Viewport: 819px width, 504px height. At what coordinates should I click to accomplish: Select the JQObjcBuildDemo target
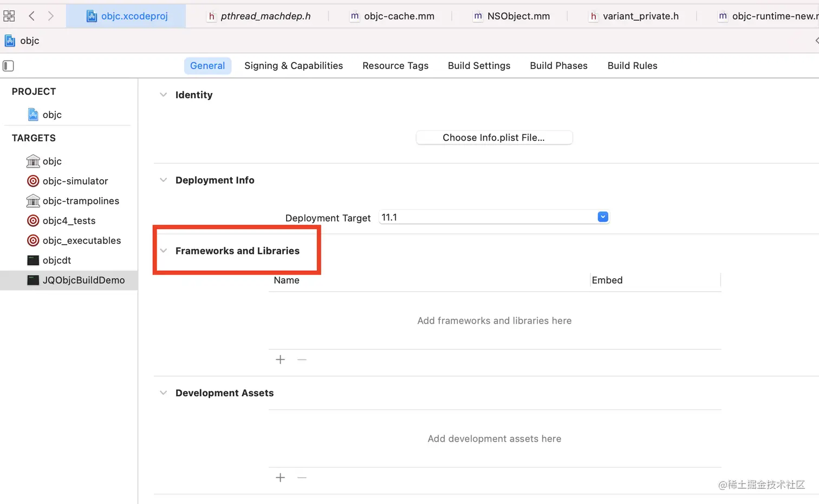(x=69, y=280)
